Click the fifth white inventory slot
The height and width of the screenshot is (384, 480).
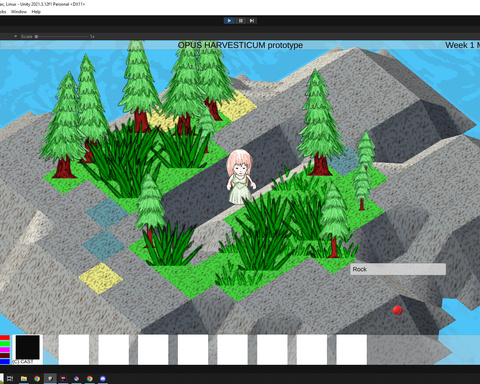coord(233,350)
